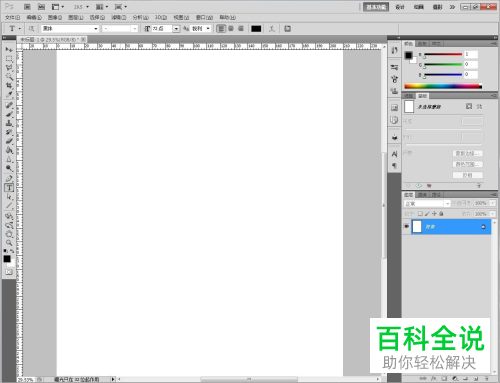Toggle lock all

[441, 214]
